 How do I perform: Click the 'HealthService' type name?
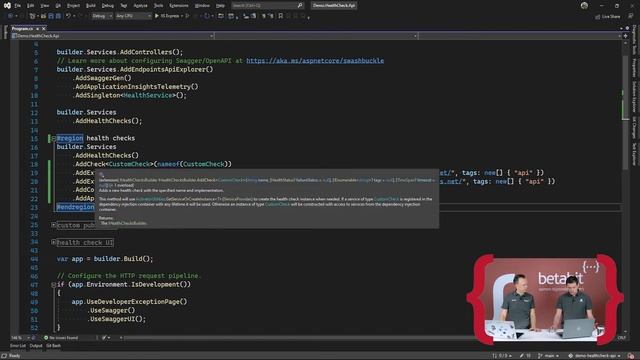click(x=148, y=95)
